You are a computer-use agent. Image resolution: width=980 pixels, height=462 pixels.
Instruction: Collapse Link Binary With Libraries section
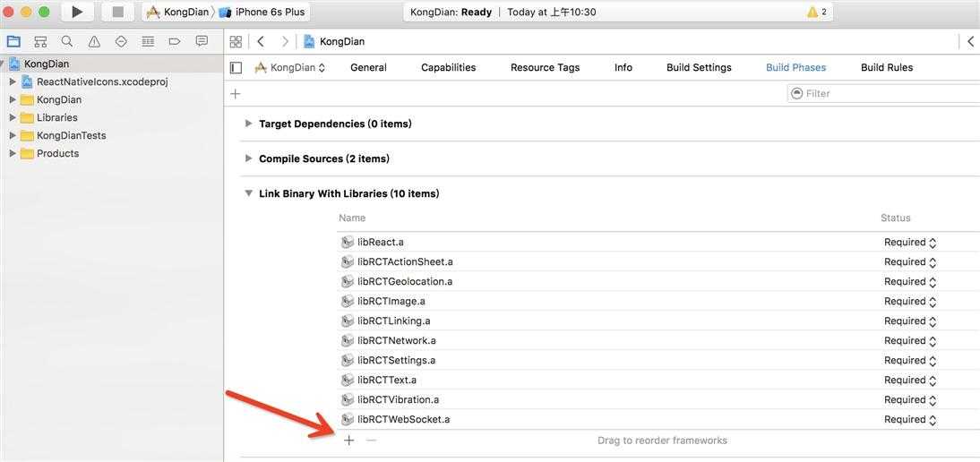[249, 193]
